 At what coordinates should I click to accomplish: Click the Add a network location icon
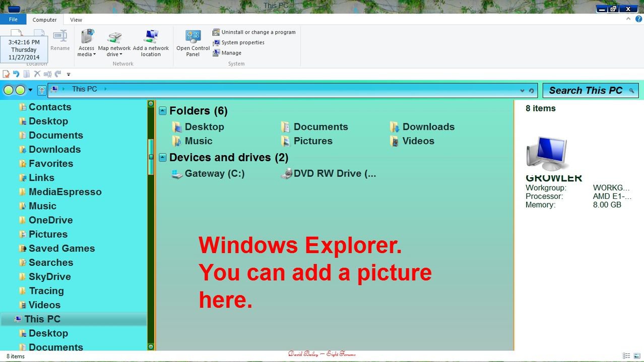tap(151, 43)
